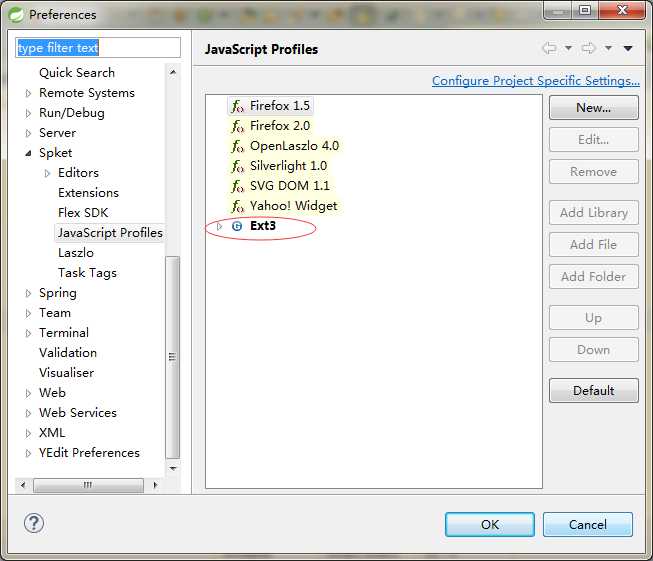
Task: Click the Remove button
Action: 593,172
